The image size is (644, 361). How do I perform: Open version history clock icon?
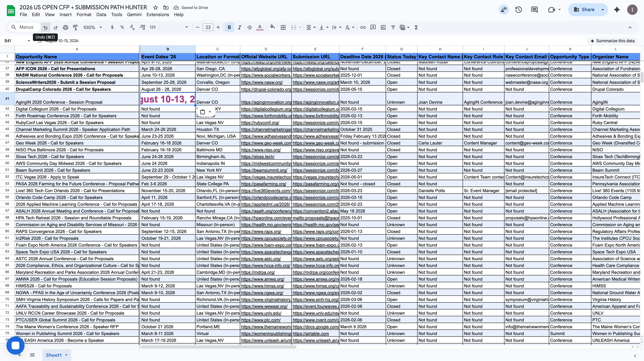pos(518,10)
